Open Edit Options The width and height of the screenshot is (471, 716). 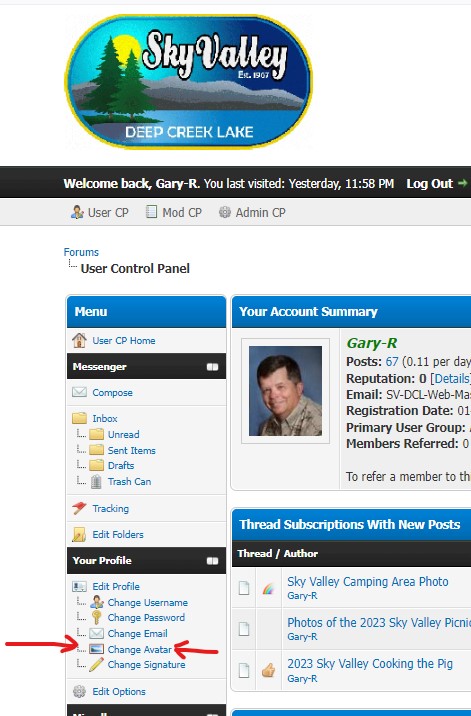pyautogui.click(x=119, y=692)
